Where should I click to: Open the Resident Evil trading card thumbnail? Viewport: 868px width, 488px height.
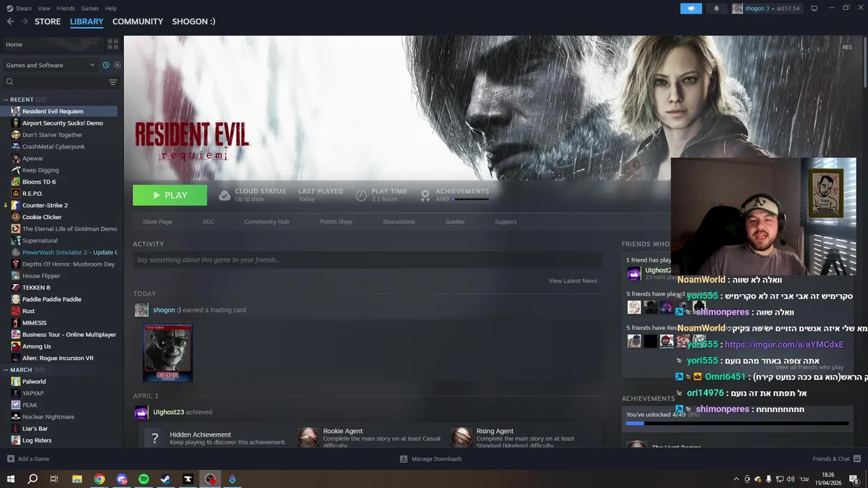[x=167, y=352]
